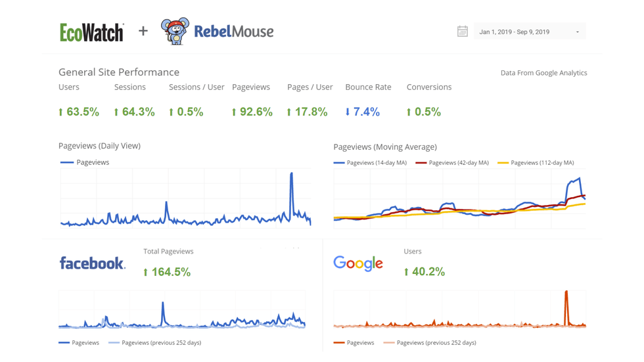Toggle Facebook Pageviews (previous 252 days) legend
Image resolution: width=644 pixels, height=362 pixels.
pyautogui.click(x=155, y=342)
